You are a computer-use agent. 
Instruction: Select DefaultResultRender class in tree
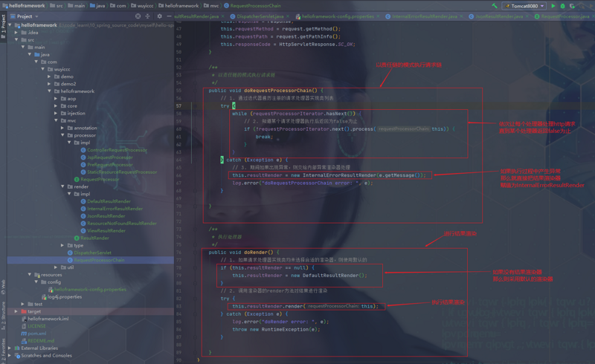coord(109,201)
